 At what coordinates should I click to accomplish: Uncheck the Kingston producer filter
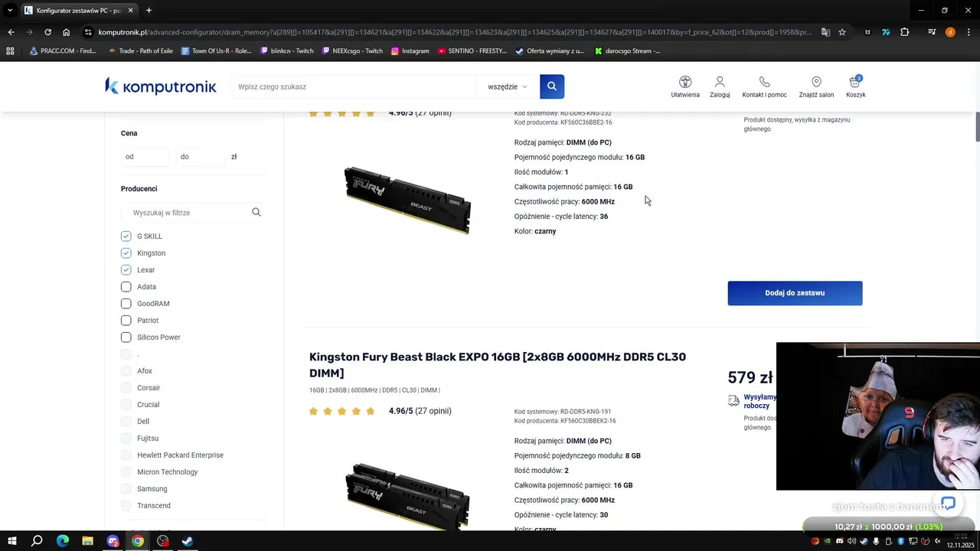(x=126, y=253)
